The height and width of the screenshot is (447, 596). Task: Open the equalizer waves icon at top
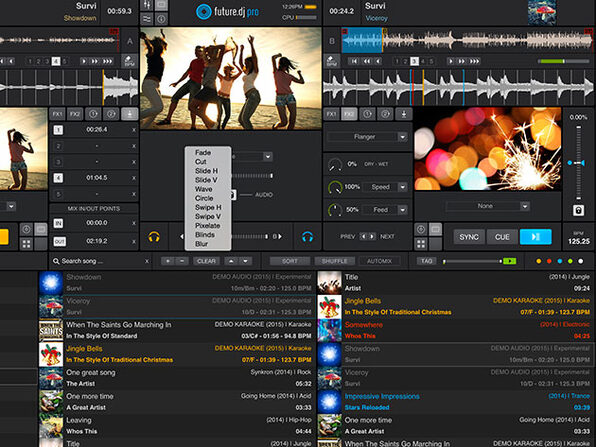(147, 19)
